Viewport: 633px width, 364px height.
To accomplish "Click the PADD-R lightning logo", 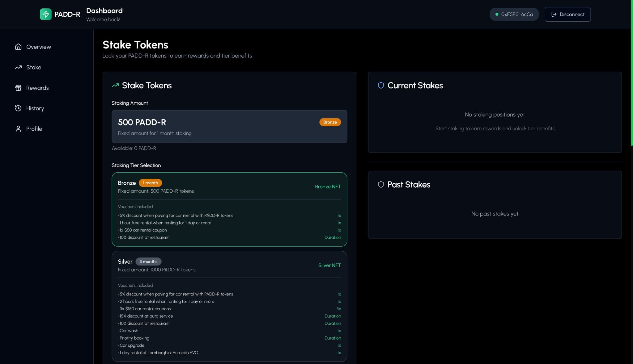I will pos(45,14).
